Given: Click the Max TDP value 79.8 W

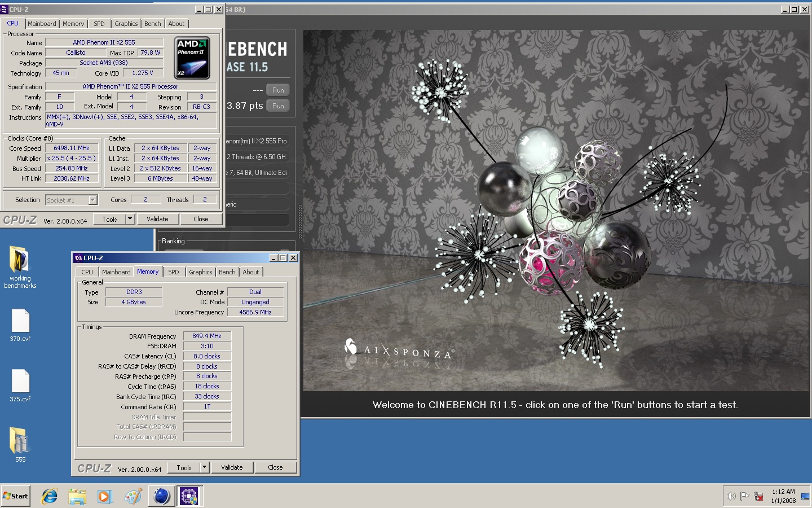Looking at the screenshot, I should 151,52.
